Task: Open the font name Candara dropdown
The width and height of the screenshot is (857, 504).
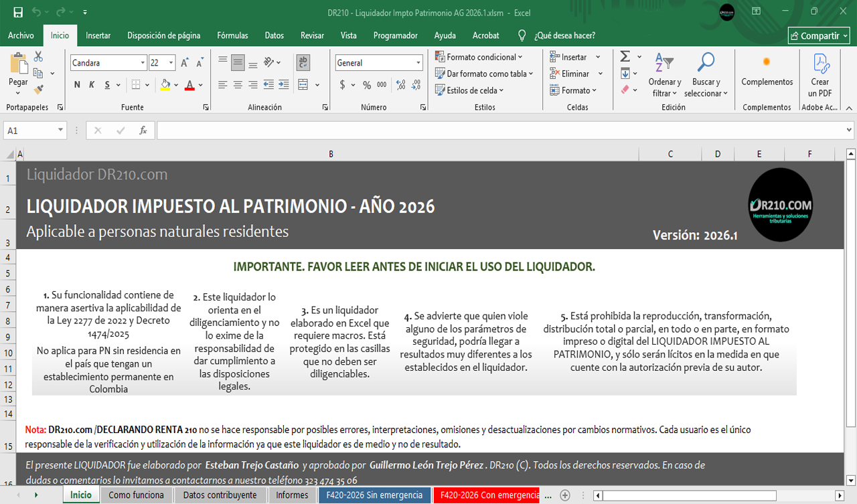Action: point(143,63)
